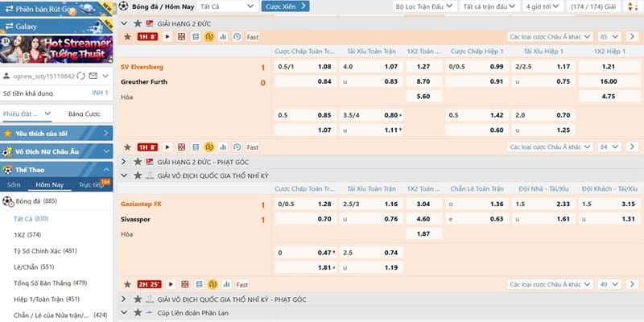Click the Fast label in the 2H 25' row
The height and width of the screenshot is (322, 644).
coord(242,284)
